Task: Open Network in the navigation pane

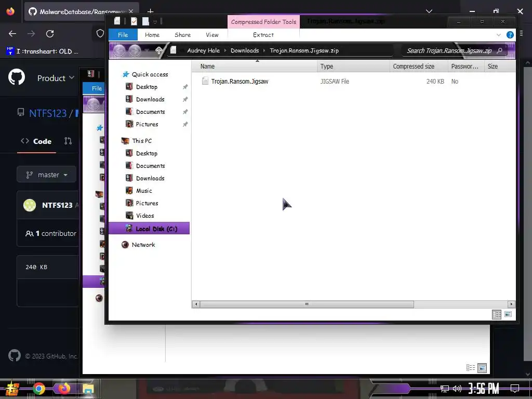Action: [x=143, y=245]
